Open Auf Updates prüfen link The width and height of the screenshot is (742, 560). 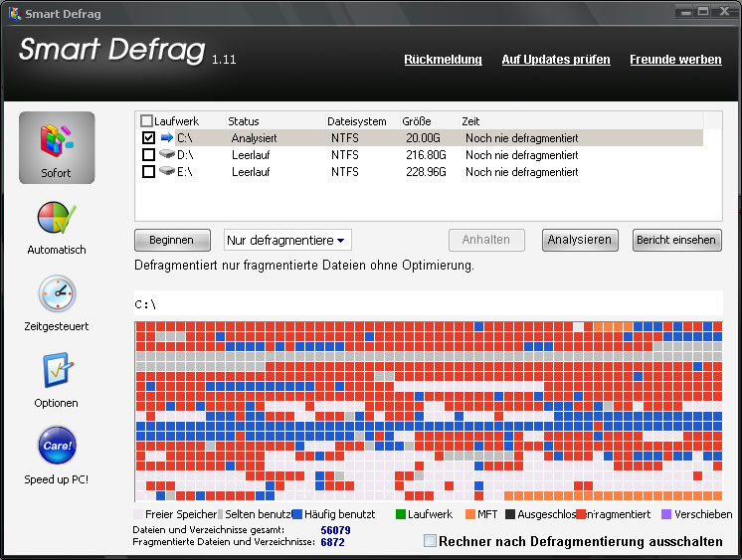556,59
